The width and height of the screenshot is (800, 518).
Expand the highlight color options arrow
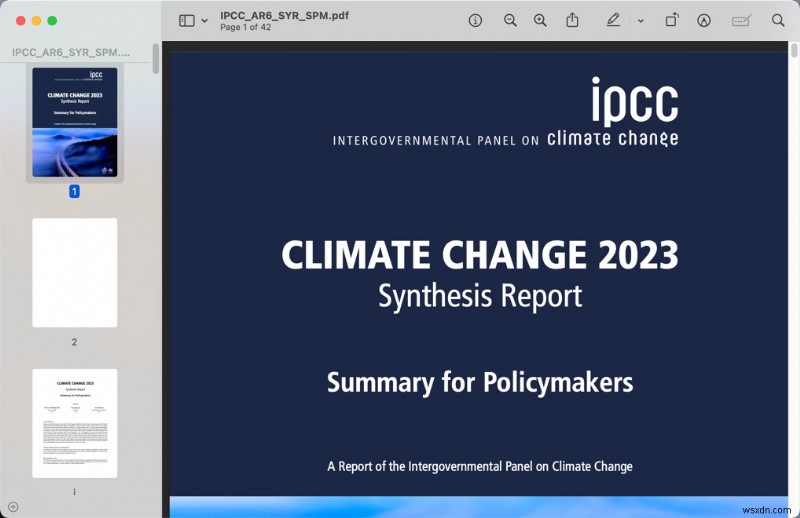pos(641,21)
